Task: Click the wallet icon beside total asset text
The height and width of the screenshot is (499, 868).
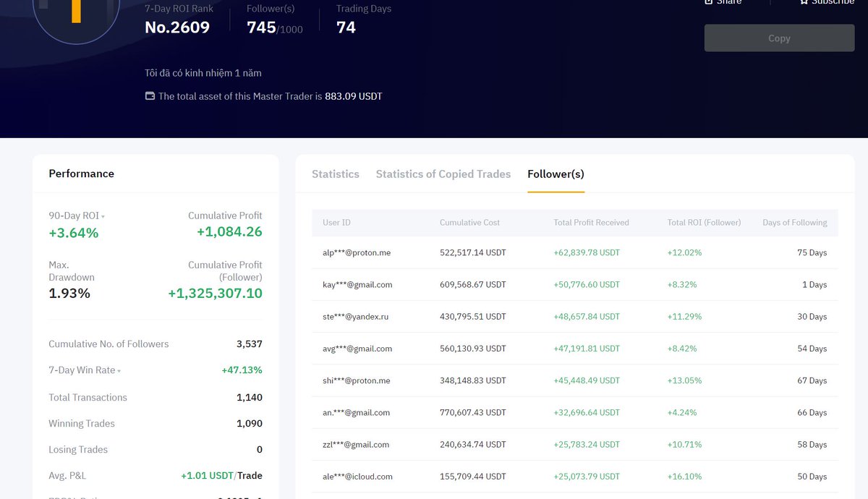Action: (x=149, y=95)
